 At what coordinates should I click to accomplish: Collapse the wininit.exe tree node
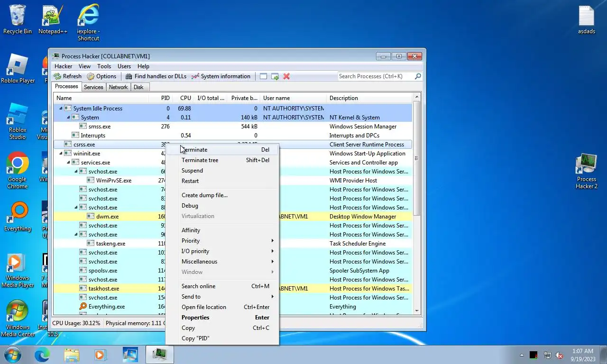pyautogui.click(x=61, y=154)
